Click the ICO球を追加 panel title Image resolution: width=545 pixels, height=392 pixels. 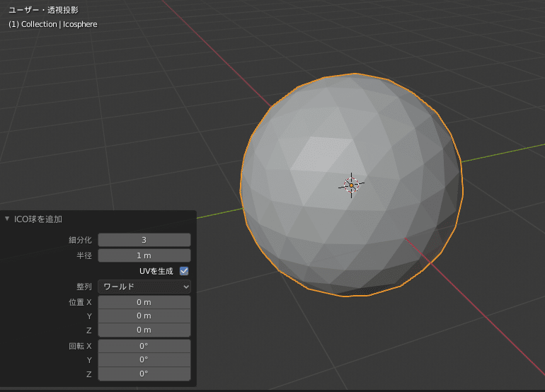click(38, 219)
